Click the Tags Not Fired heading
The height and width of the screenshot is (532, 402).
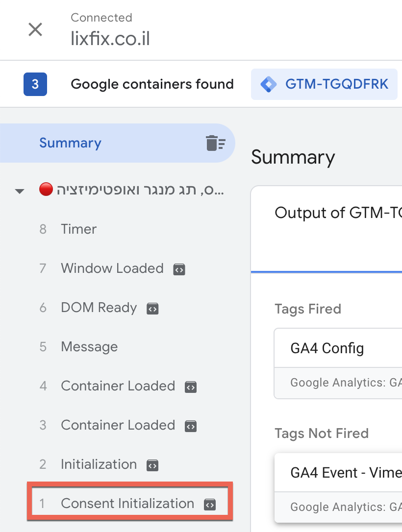[322, 433]
